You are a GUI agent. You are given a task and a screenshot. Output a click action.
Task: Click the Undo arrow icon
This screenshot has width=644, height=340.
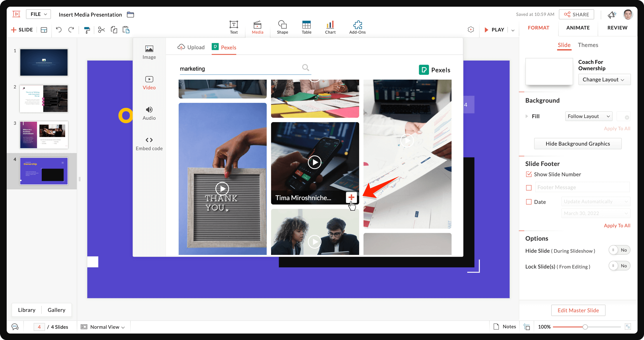pyautogui.click(x=59, y=30)
